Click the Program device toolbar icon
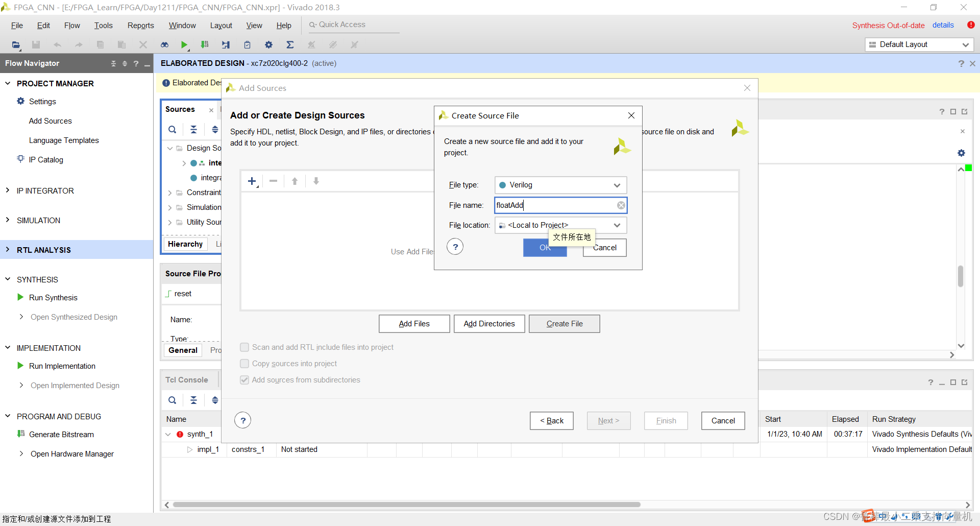This screenshot has width=980, height=526. (205, 45)
